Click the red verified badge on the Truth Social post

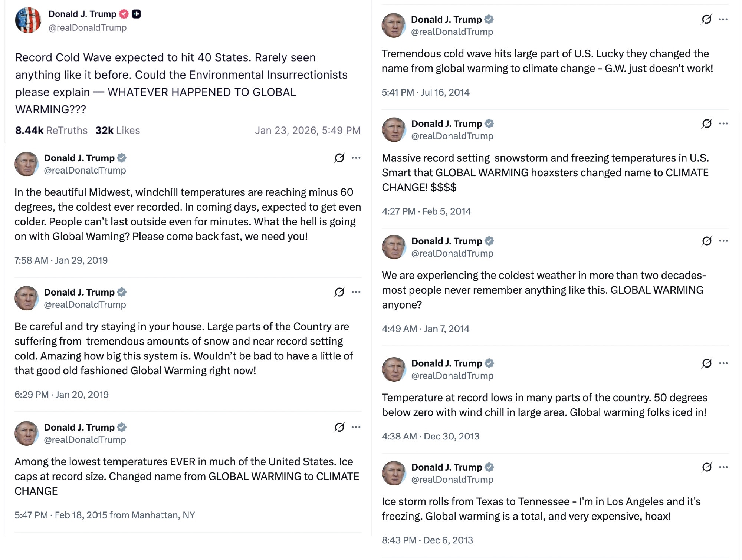(124, 14)
